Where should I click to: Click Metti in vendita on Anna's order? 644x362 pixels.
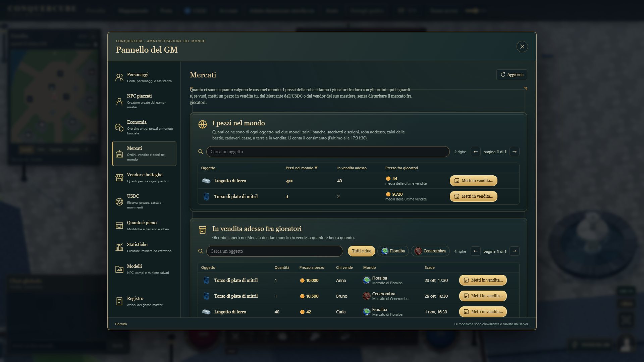point(483,280)
